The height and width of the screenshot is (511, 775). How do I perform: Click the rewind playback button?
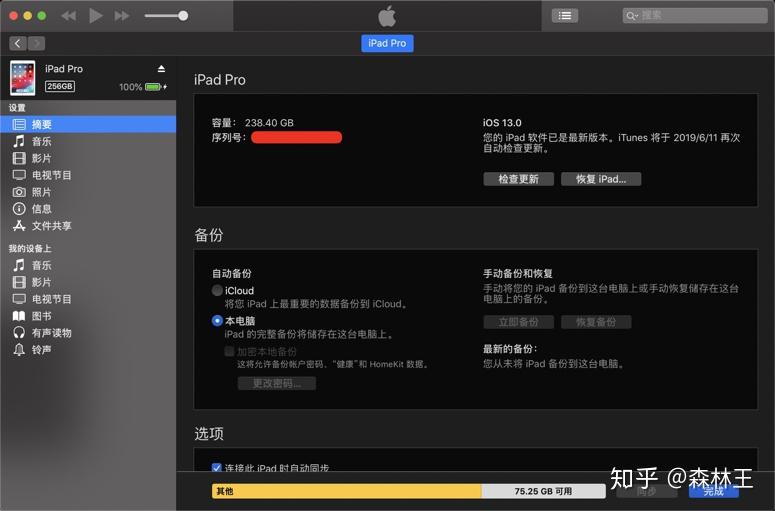[69, 16]
